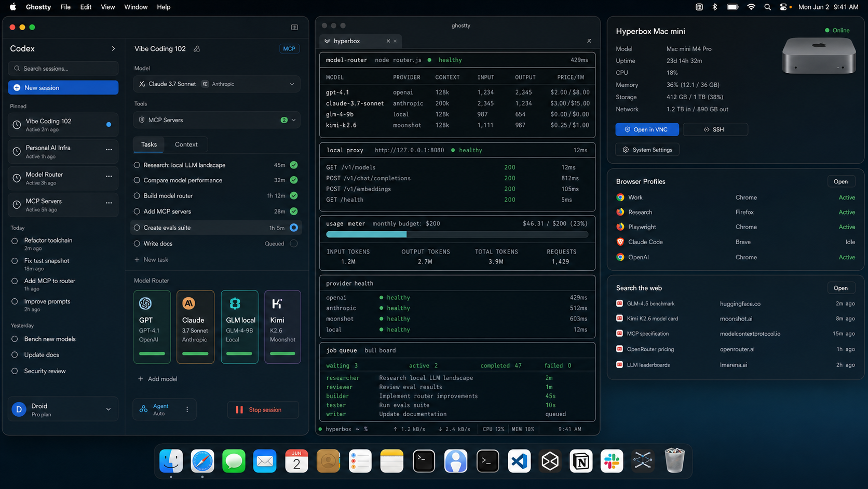Viewport: 868px width, 489px height.
Task: Select the Claude 3.7 Sonnet model card
Action: pos(195,326)
